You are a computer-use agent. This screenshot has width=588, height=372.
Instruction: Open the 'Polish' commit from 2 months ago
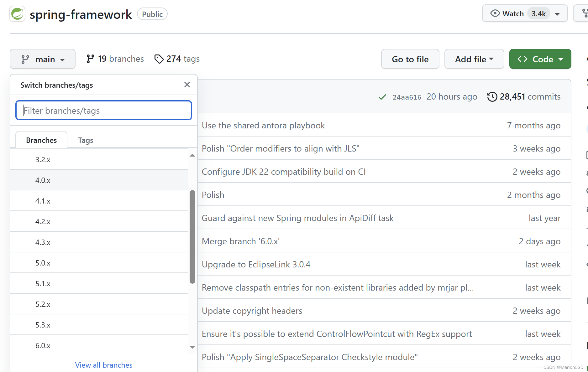[x=213, y=195]
